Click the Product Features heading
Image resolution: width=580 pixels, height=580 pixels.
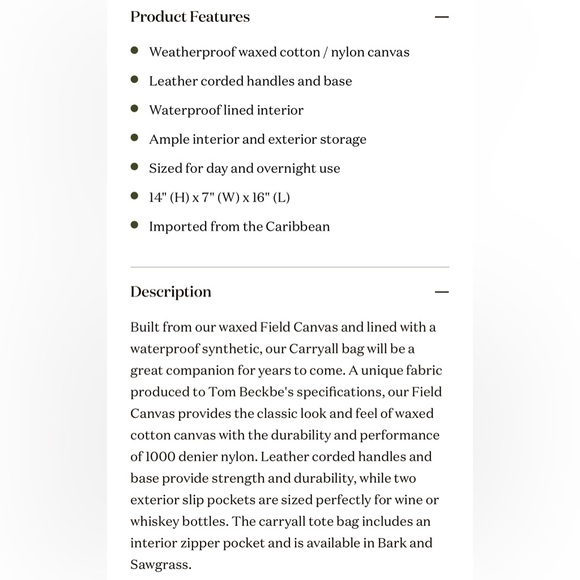click(190, 17)
